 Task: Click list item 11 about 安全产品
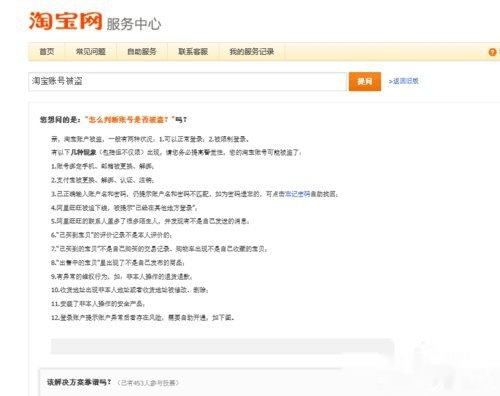[98, 304]
